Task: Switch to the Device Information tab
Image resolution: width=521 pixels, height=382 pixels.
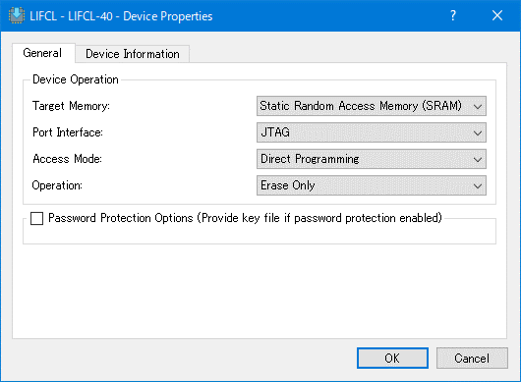Action: coord(133,54)
